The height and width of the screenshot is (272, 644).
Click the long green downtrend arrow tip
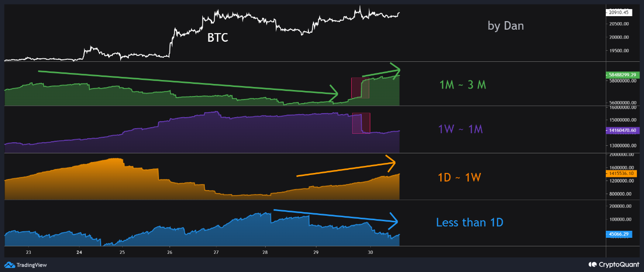pyautogui.click(x=335, y=94)
